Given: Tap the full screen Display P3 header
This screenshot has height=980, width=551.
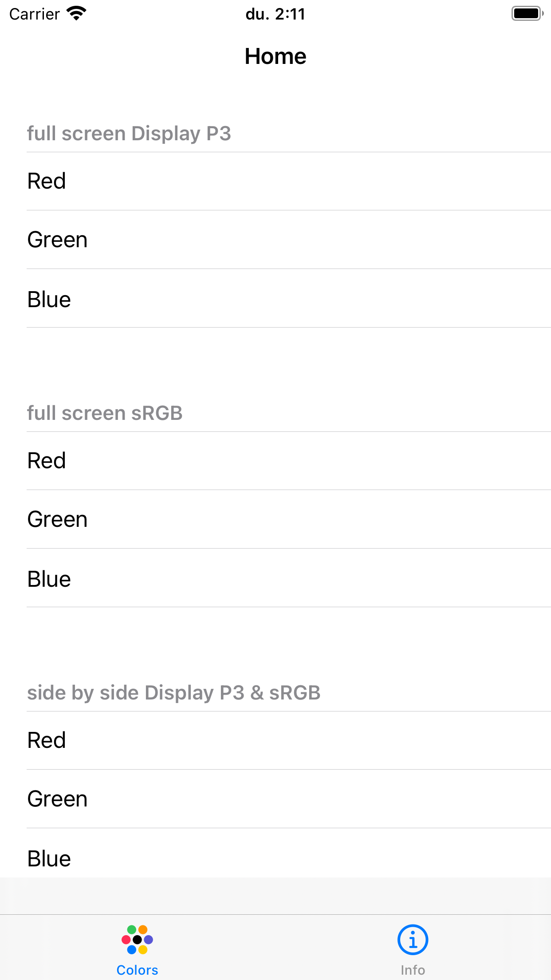Looking at the screenshot, I should 129,134.
